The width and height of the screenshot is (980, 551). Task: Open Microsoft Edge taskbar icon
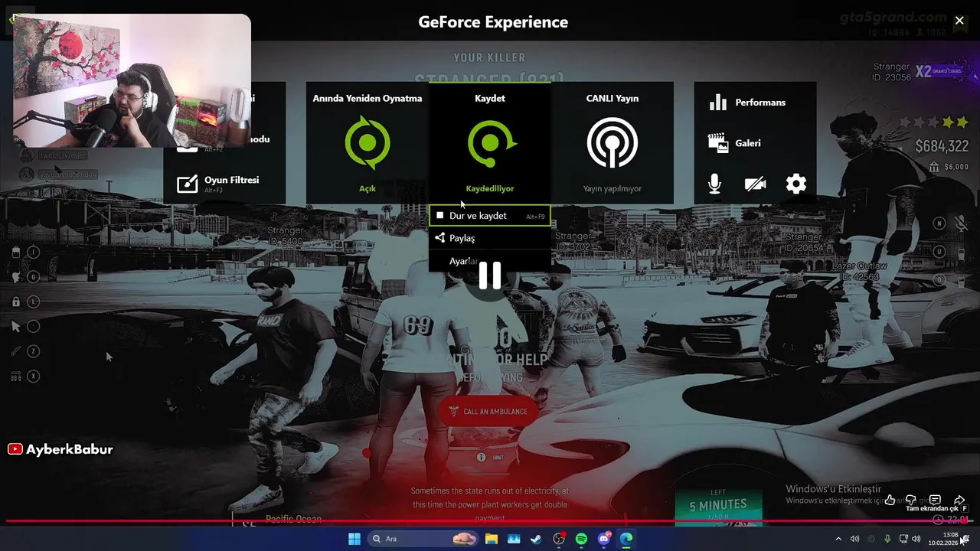coord(626,539)
